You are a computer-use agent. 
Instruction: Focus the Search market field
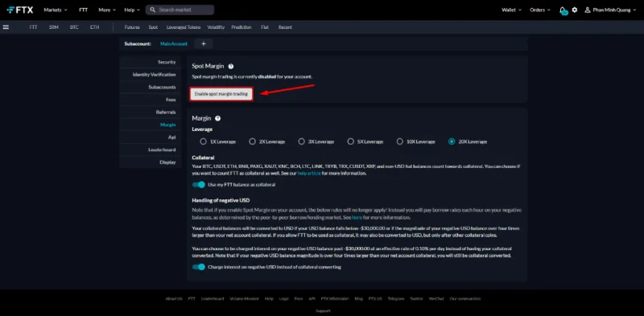pyautogui.click(x=180, y=10)
